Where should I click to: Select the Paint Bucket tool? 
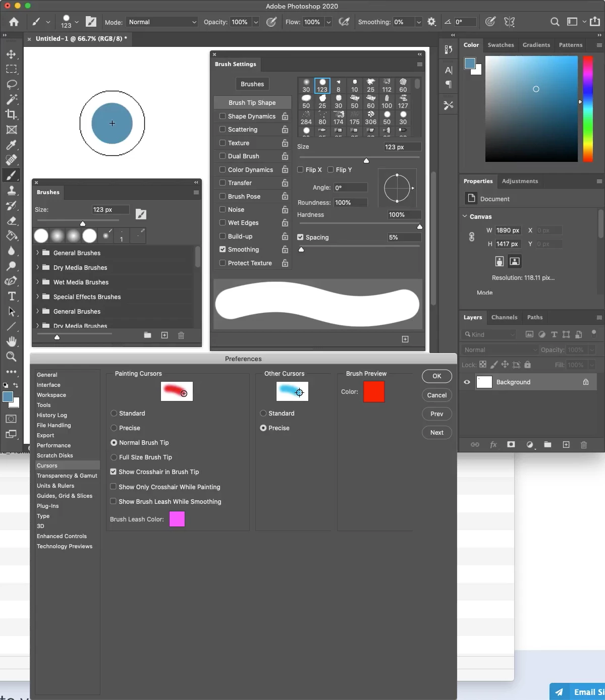[11, 236]
